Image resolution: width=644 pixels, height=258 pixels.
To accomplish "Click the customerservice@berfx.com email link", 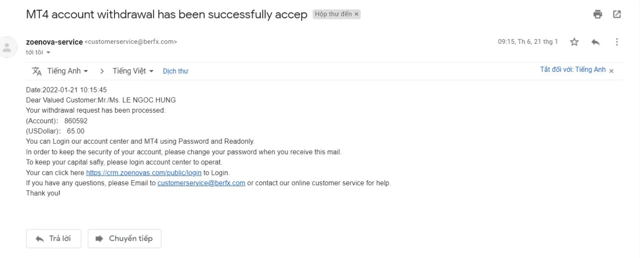I will tap(201, 183).
